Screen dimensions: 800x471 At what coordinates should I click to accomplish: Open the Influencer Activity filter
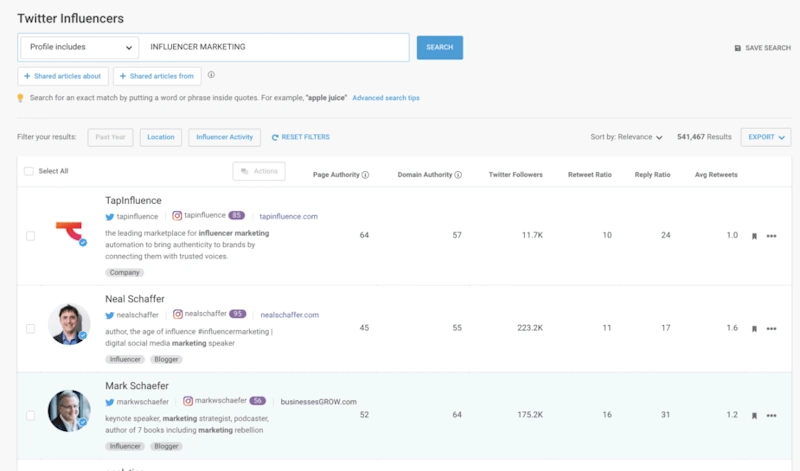coord(224,137)
